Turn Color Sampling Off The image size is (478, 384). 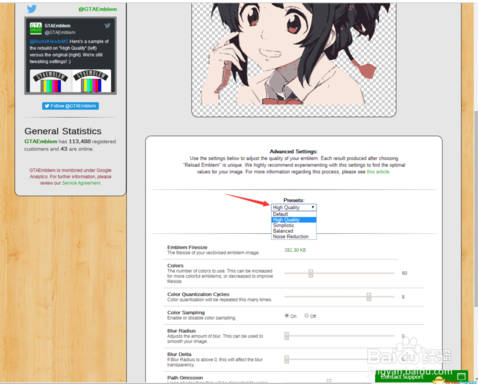click(x=306, y=315)
